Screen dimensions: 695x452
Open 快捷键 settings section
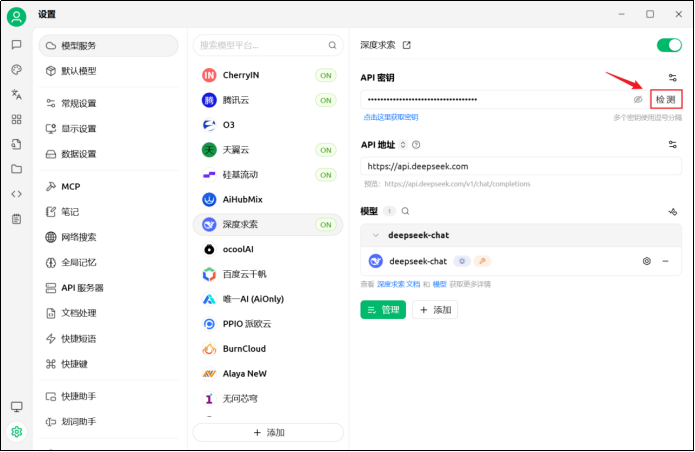click(109, 364)
